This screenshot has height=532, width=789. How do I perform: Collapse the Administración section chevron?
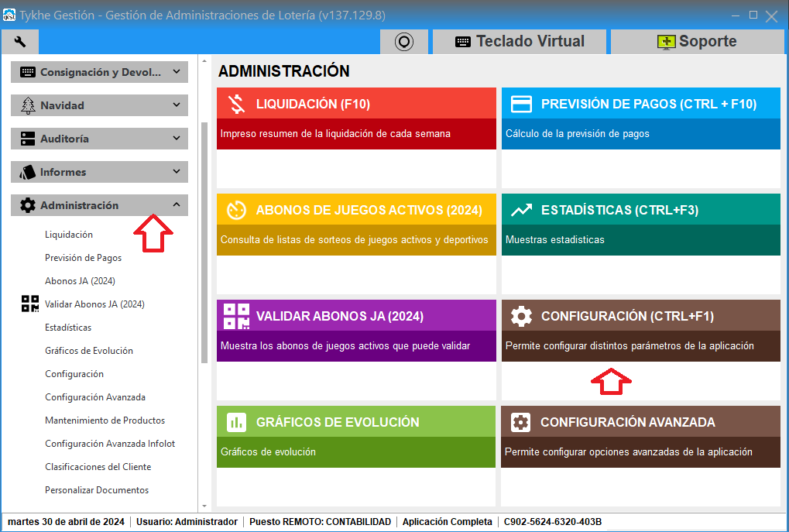pos(176,205)
